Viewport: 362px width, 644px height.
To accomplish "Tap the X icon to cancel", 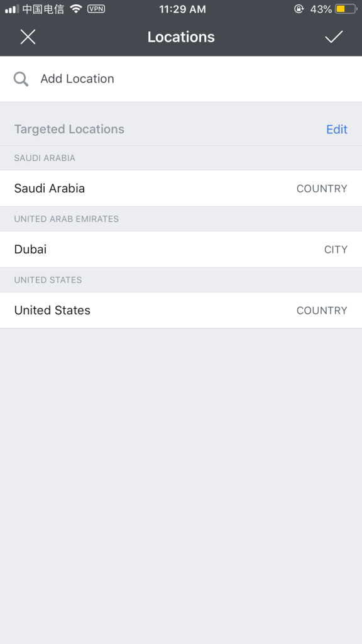I will (28, 37).
